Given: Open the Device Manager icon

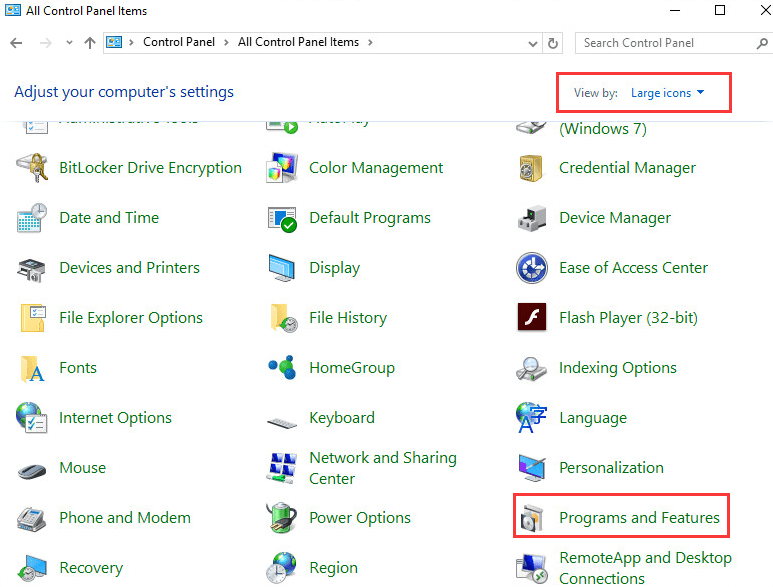Looking at the screenshot, I should [x=532, y=218].
